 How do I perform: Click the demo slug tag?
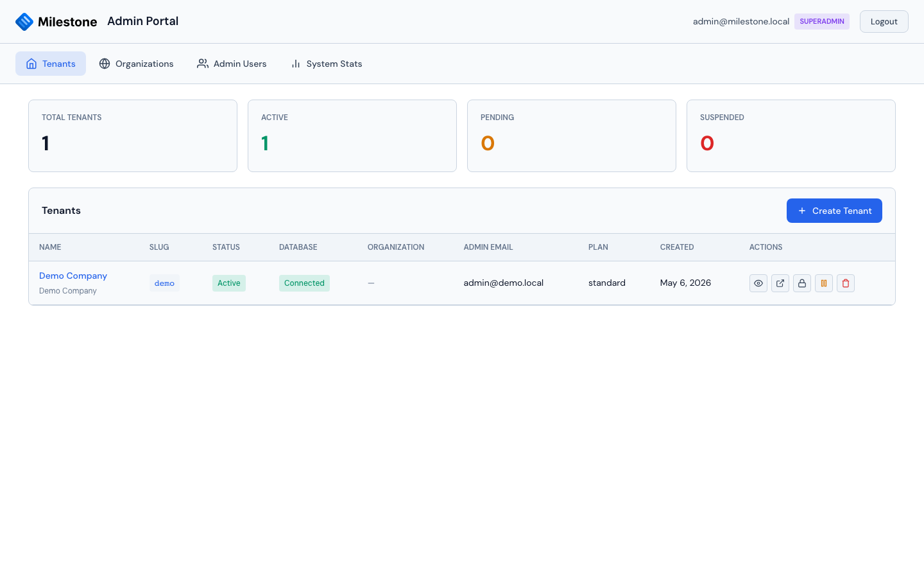164,283
